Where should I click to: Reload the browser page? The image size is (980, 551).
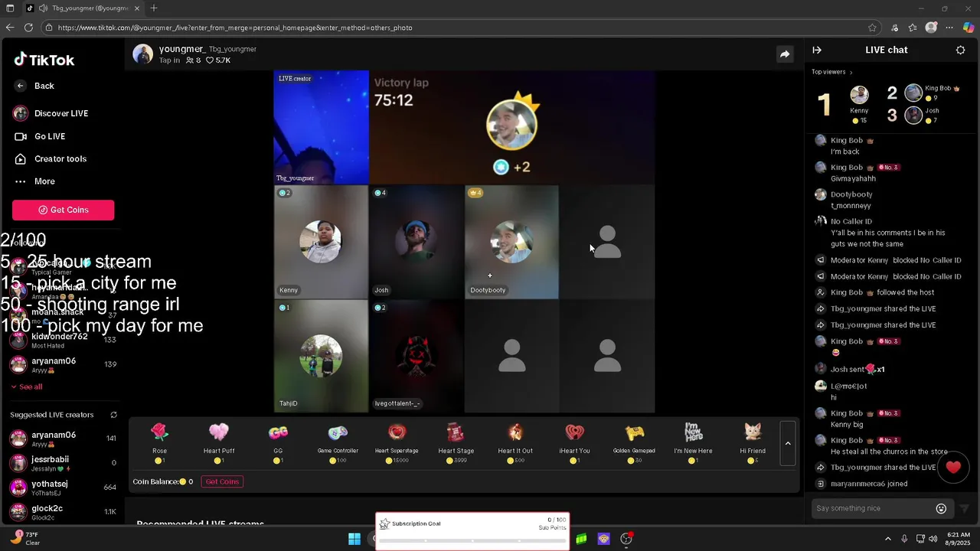pyautogui.click(x=28, y=28)
